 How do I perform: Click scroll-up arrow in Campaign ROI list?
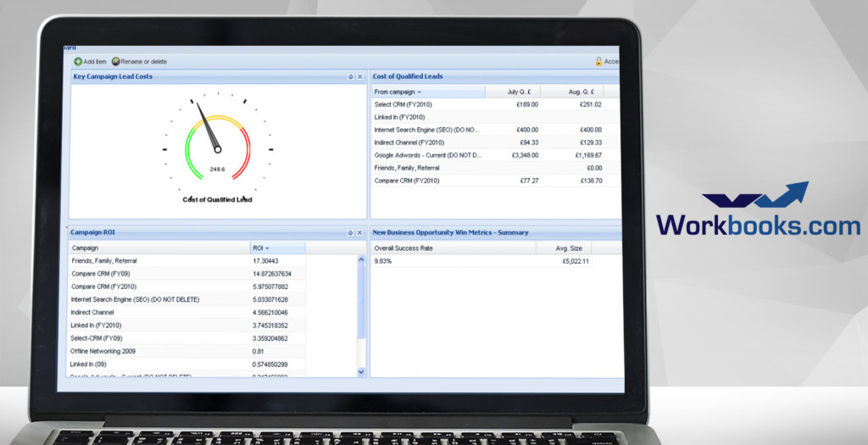click(361, 259)
